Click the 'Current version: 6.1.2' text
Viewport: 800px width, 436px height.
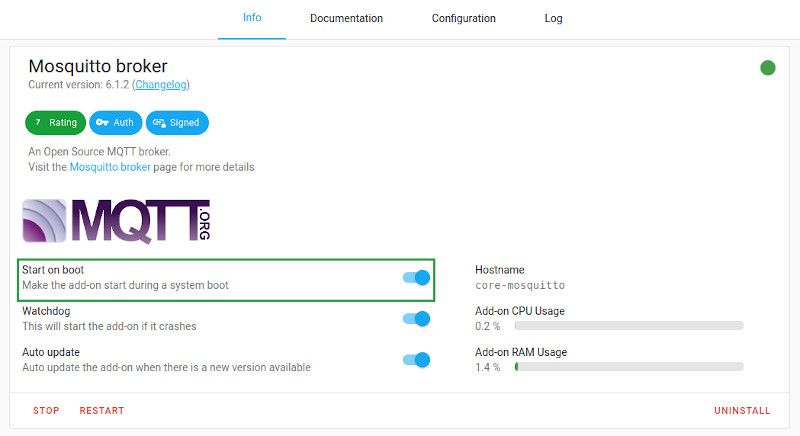pos(79,85)
